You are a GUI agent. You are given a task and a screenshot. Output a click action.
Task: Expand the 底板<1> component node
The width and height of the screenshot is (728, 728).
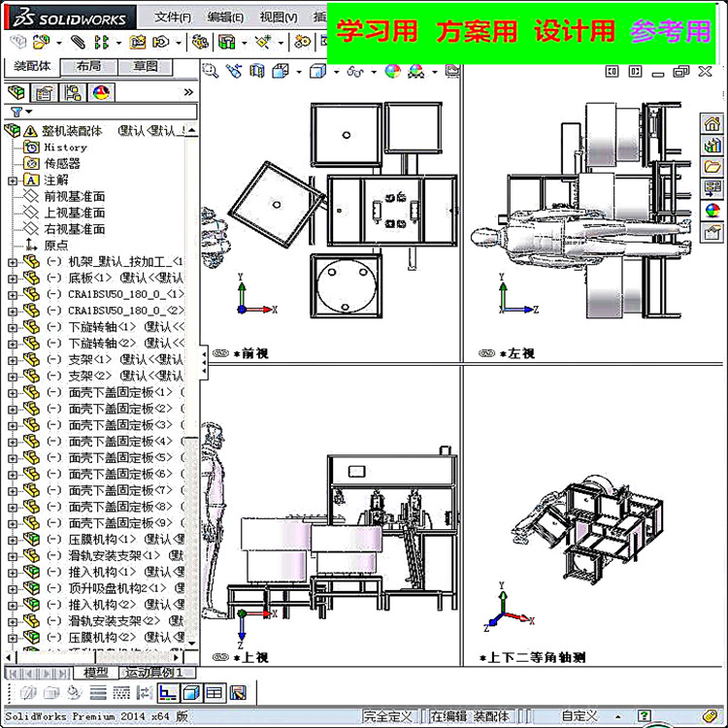[x=13, y=279]
